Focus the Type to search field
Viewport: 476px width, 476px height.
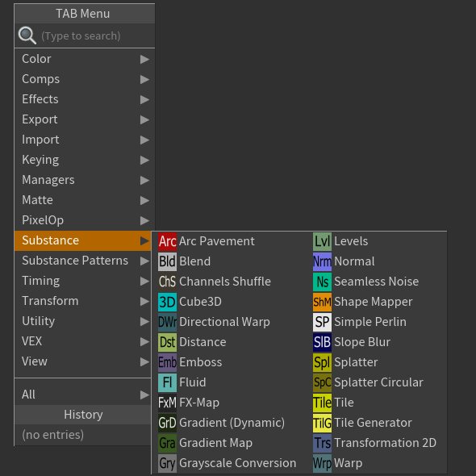[85, 35]
